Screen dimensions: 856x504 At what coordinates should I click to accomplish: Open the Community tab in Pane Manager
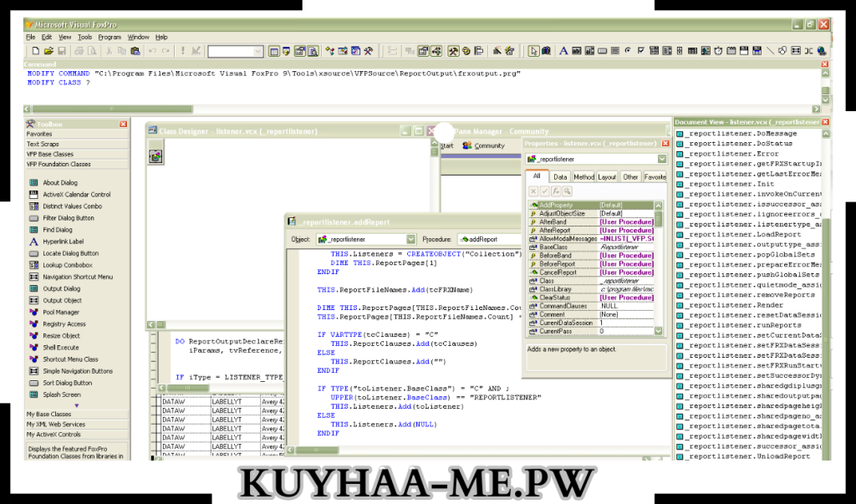point(483,145)
